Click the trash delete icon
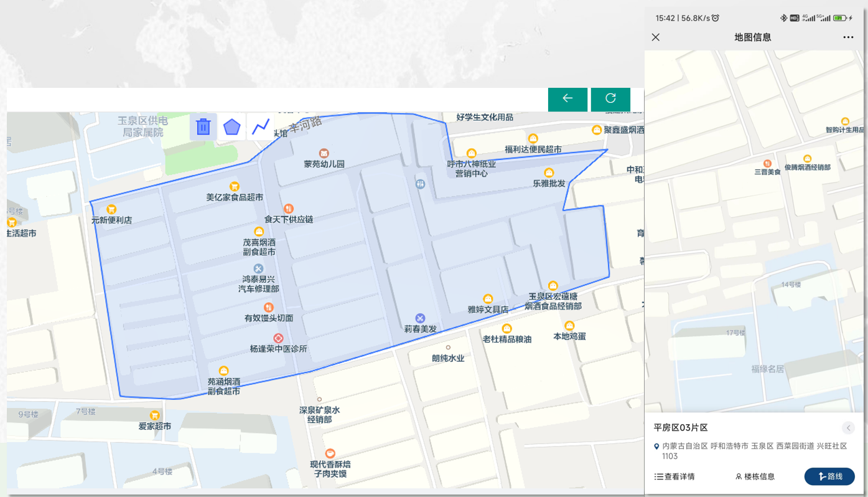Viewport: 868px width, 497px height. pyautogui.click(x=203, y=127)
